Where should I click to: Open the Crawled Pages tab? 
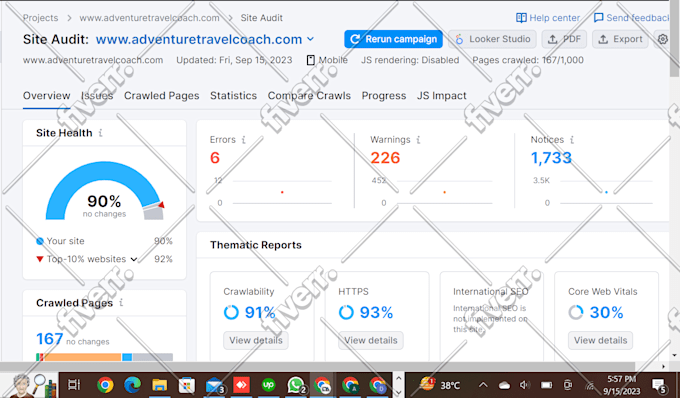pos(161,95)
